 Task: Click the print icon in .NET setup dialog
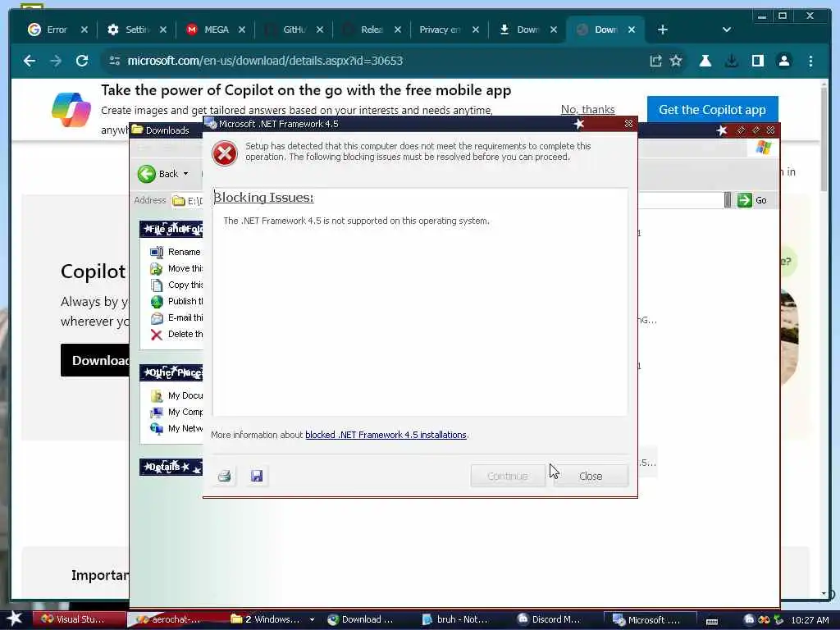tap(225, 476)
